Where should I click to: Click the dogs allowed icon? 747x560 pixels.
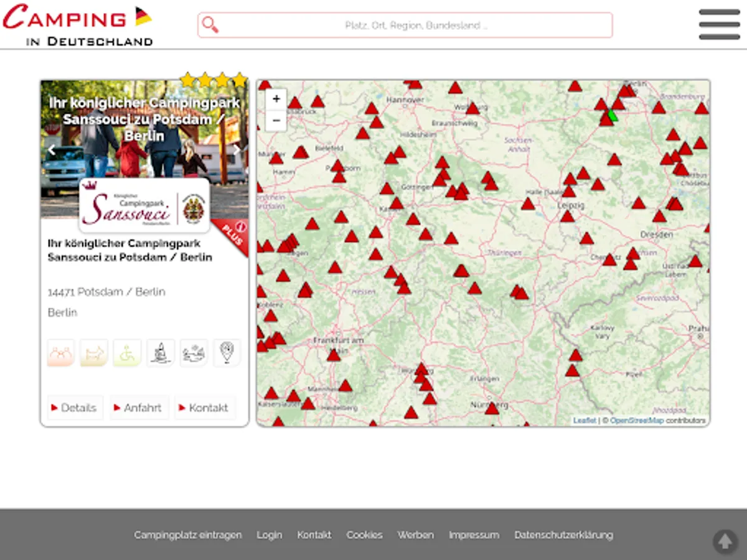(x=93, y=353)
